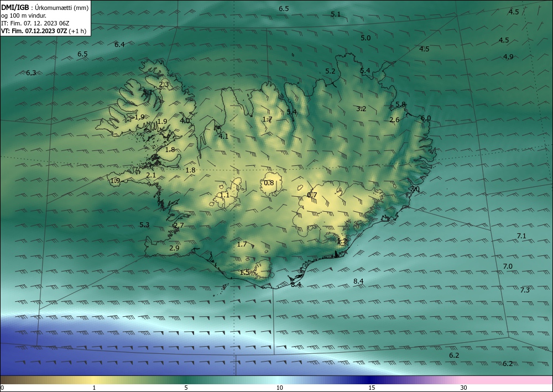Click the 1.5 value label

[244, 272]
